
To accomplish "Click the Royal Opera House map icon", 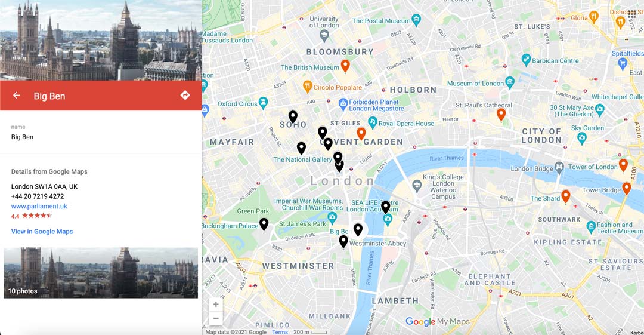I will pyautogui.click(x=373, y=122).
